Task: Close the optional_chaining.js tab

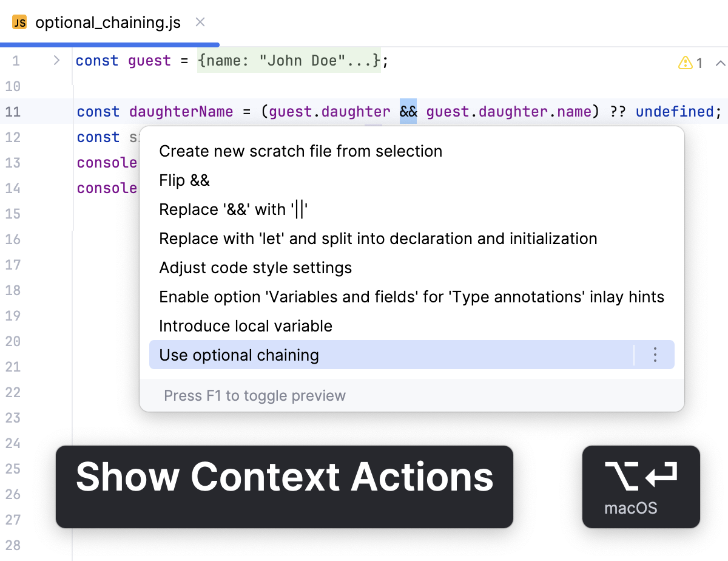Action: click(x=200, y=21)
